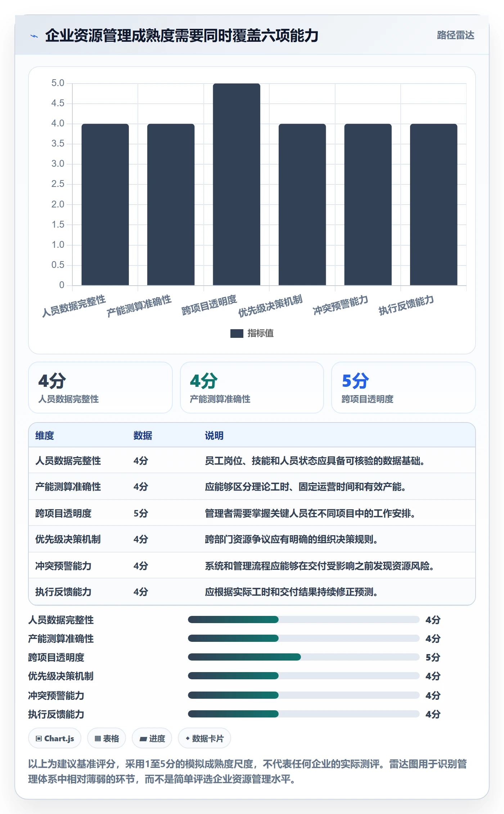This screenshot has width=504, height=814.
Task: Select table cell 执行反馈能力
Action: point(63,592)
